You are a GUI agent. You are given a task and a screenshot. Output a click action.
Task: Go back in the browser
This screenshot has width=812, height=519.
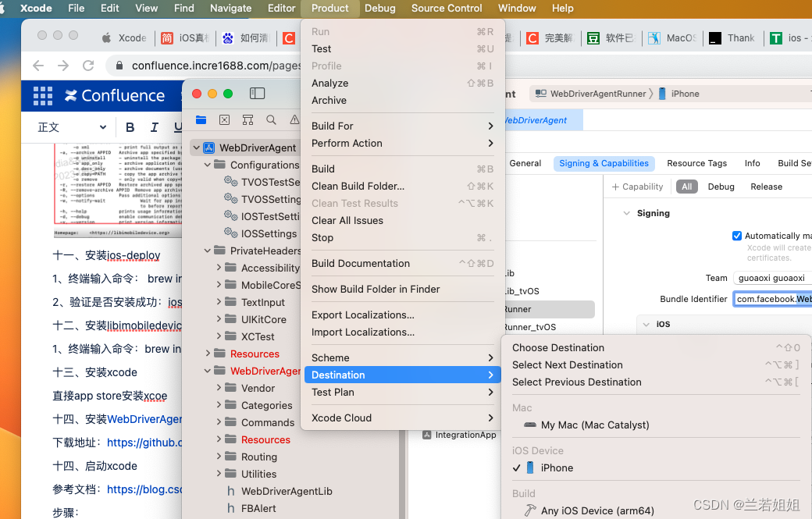point(37,66)
